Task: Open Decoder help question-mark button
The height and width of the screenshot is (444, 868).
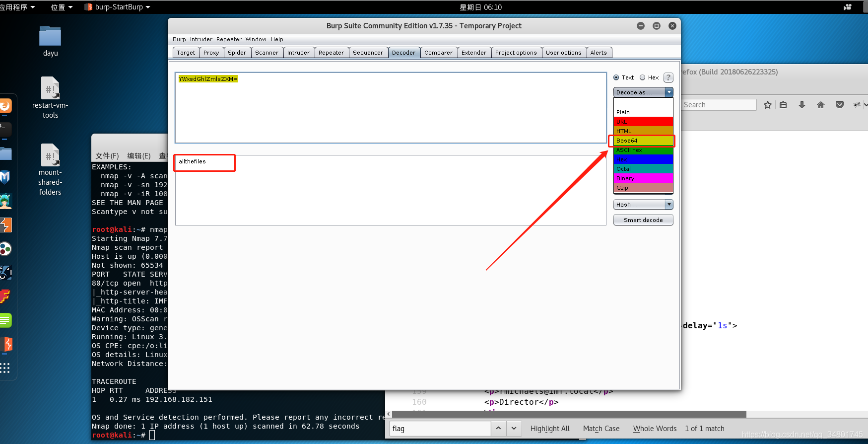Action: coord(668,77)
